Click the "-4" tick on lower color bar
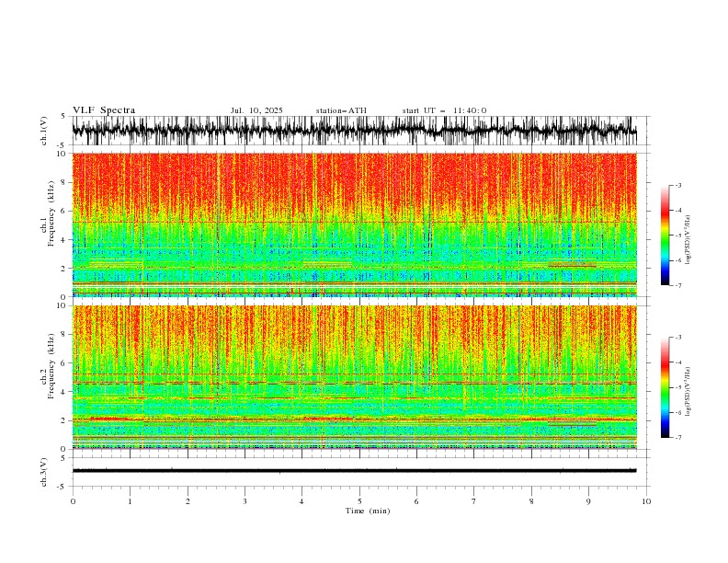The width and height of the screenshot is (728, 563). tap(677, 362)
